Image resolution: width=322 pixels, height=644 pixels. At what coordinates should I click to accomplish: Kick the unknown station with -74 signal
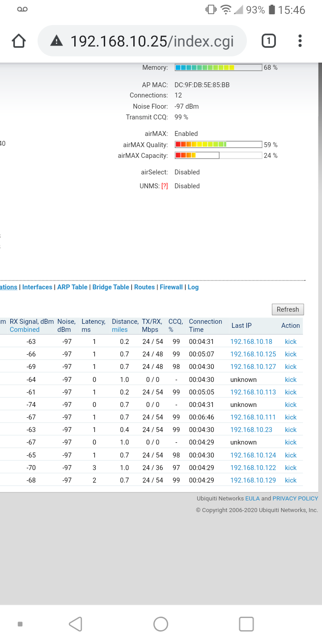[x=291, y=405]
